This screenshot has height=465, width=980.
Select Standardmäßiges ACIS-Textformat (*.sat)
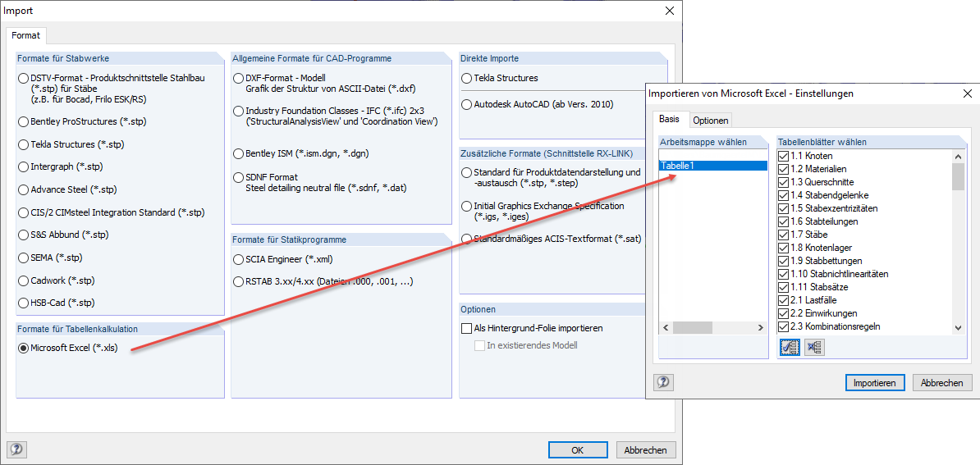click(x=466, y=239)
